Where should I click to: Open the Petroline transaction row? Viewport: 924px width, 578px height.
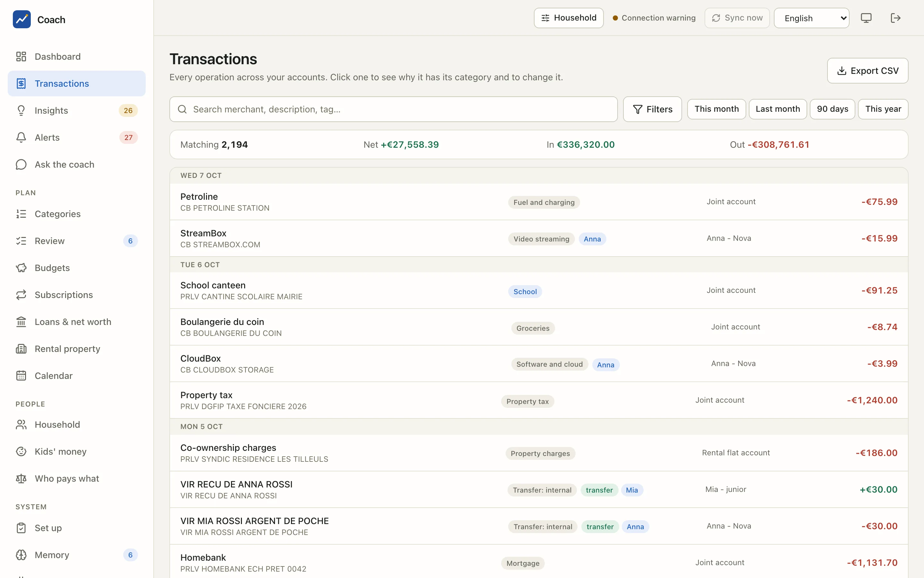click(x=539, y=202)
